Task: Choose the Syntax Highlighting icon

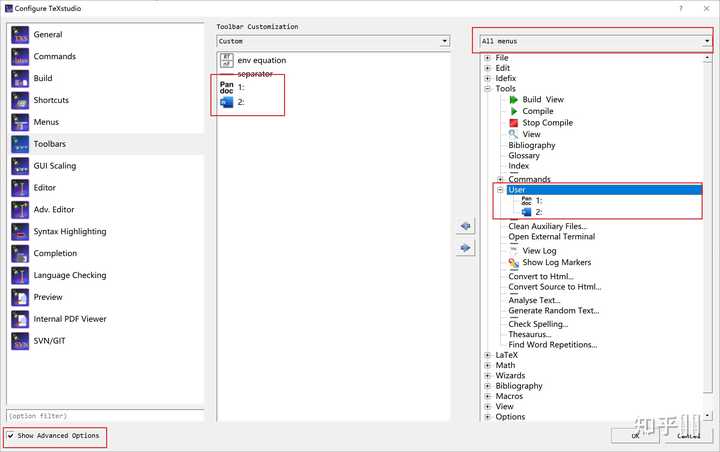Action: pyautogui.click(x=20, y=232)
